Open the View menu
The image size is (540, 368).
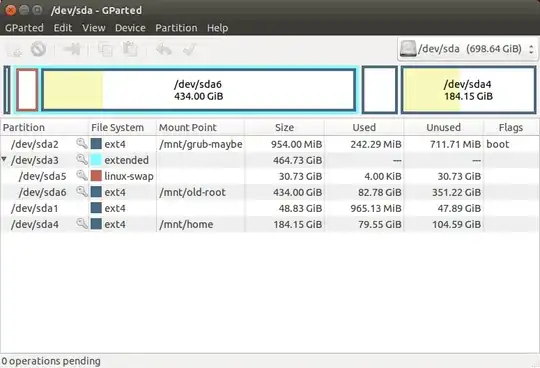94,28
